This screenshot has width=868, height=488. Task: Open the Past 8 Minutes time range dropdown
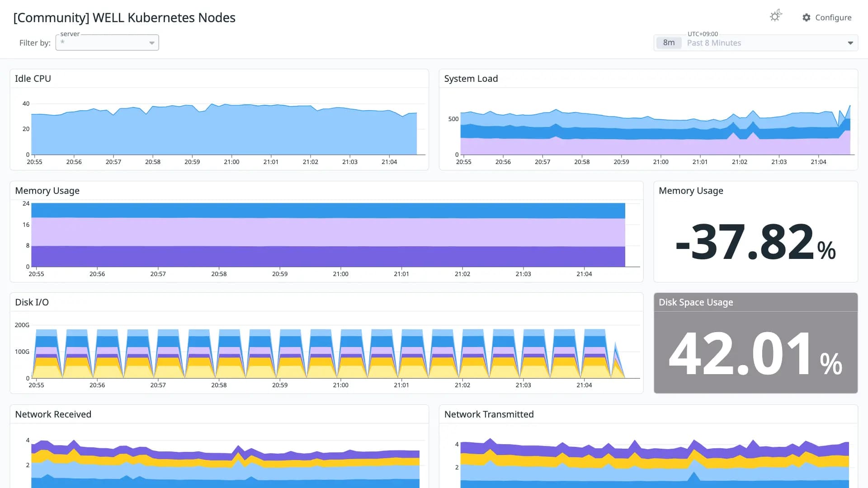[755, 43]
